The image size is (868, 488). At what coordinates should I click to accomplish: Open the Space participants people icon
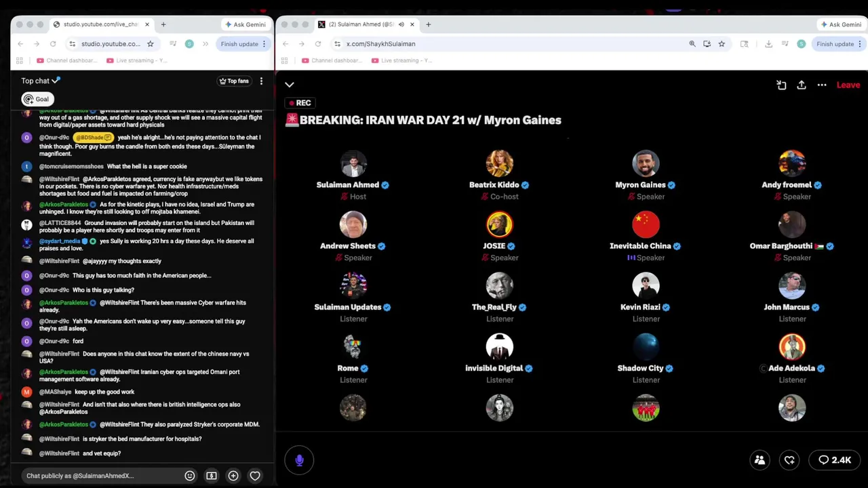pos(759,460)
